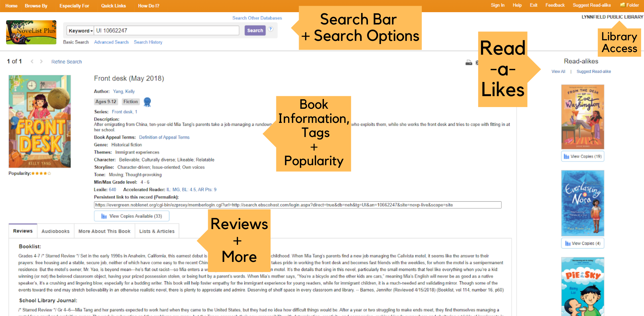This screenshot has height=316, width=644.
Task: Click the Exit link
Action: point(534,5)
